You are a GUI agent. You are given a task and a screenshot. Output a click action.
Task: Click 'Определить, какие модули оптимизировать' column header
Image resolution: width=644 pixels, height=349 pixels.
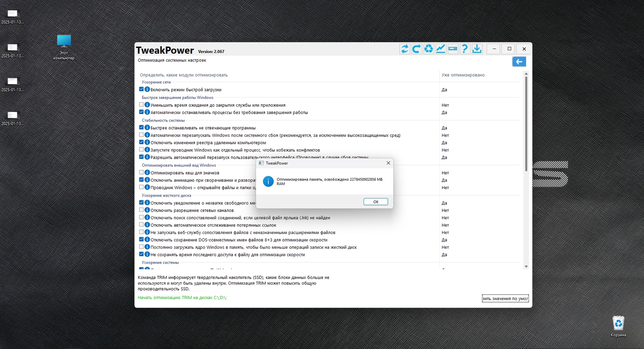tap(184, 75)
